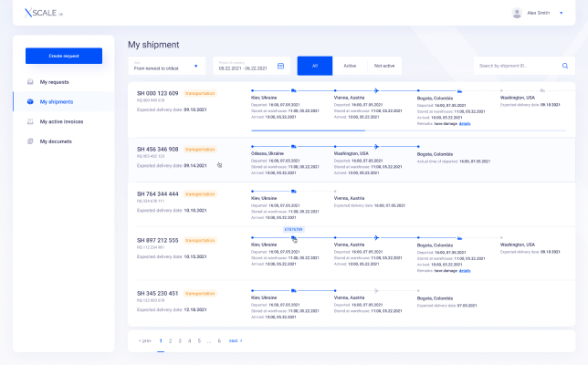Click airplane icon in SH 000 123 609 route
The height and width of the screenshot is (365, 588).
[376, 90]
